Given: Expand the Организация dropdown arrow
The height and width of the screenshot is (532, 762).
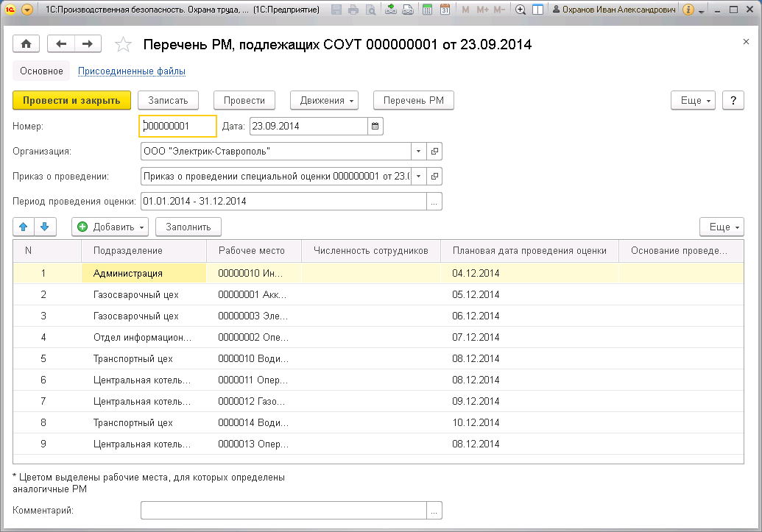Looking at the screenshot, I should [x=418, y=151].
